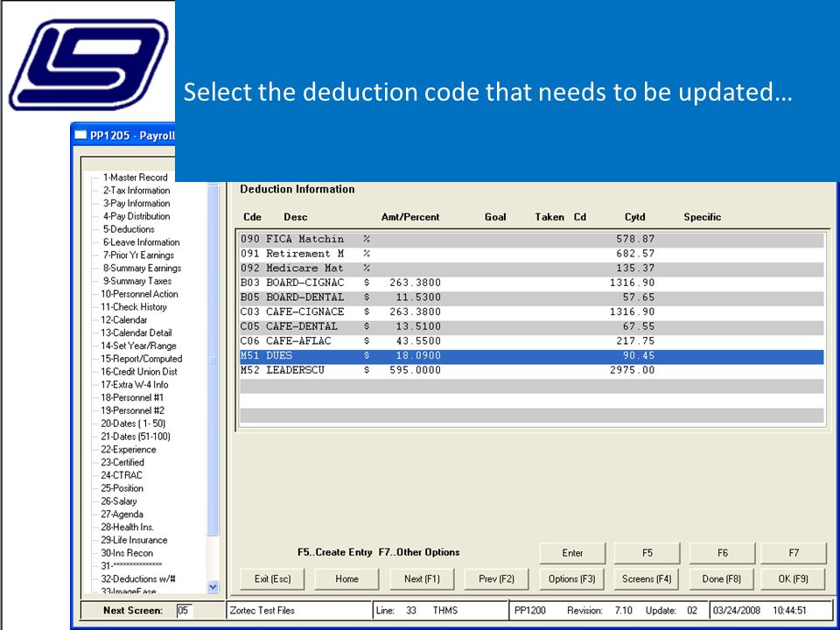Open the Screens (F4) button

[x=647, y=579]
